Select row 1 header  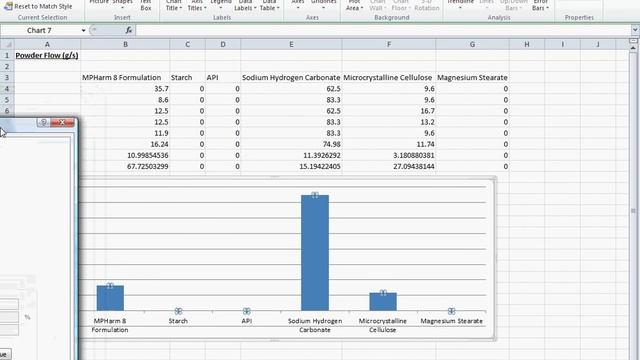pyautogui.click(x=7, y=55)
